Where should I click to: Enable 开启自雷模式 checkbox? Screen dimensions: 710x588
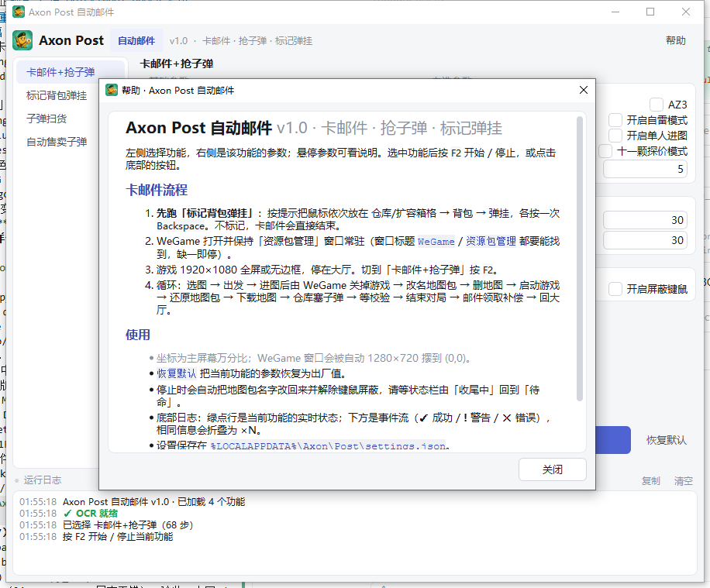(615, 120)
